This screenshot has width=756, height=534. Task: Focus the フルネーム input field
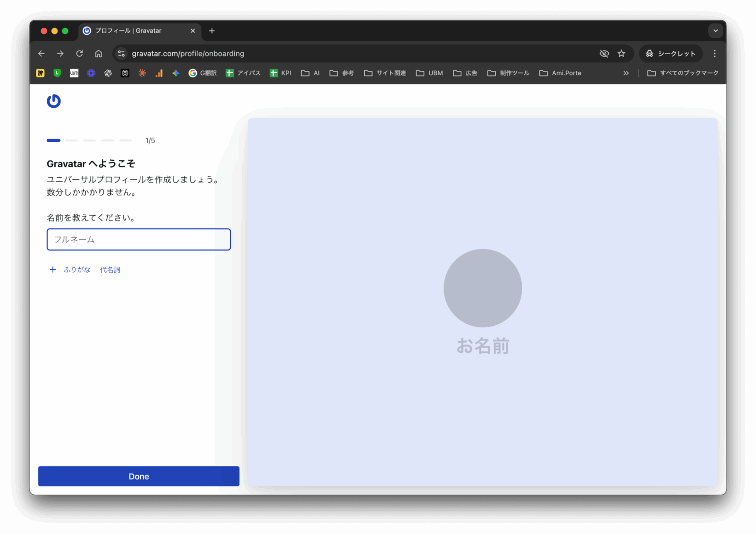click(139, 240)
